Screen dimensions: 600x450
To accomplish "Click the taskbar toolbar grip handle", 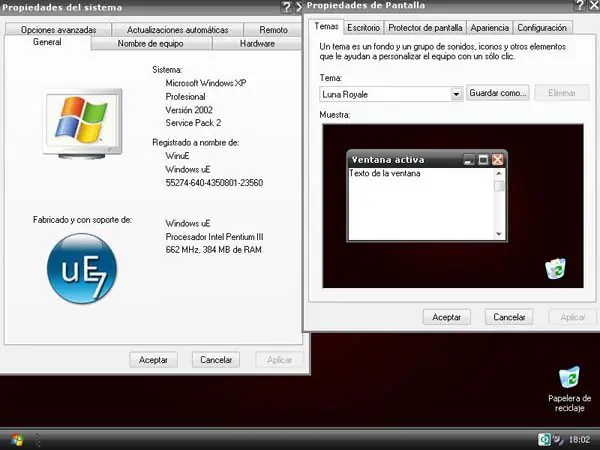I will (38, 440).
